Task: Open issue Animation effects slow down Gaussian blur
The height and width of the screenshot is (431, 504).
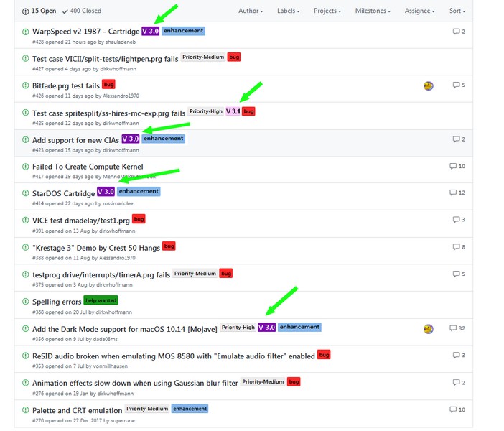Action: coord(135,384)
